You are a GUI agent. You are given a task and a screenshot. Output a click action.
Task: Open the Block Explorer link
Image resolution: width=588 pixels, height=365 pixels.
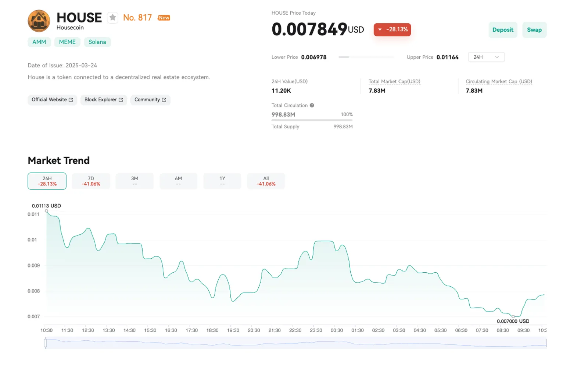104,100
